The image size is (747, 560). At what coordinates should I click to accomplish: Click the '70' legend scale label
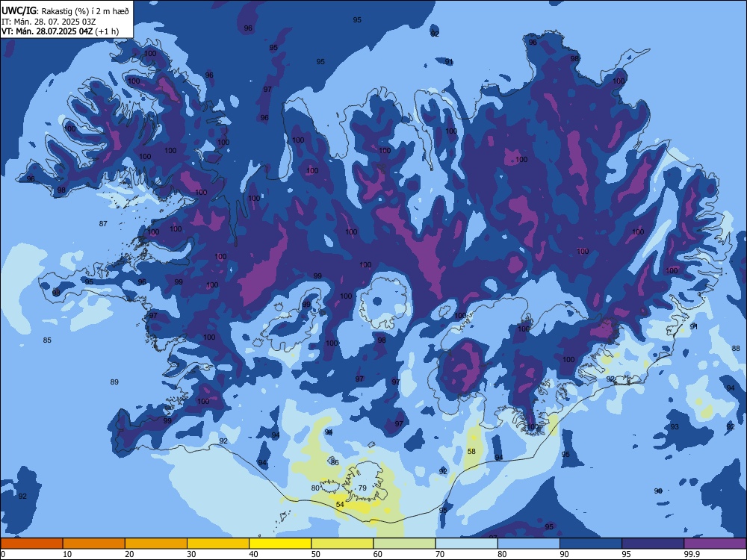(440, 554)
